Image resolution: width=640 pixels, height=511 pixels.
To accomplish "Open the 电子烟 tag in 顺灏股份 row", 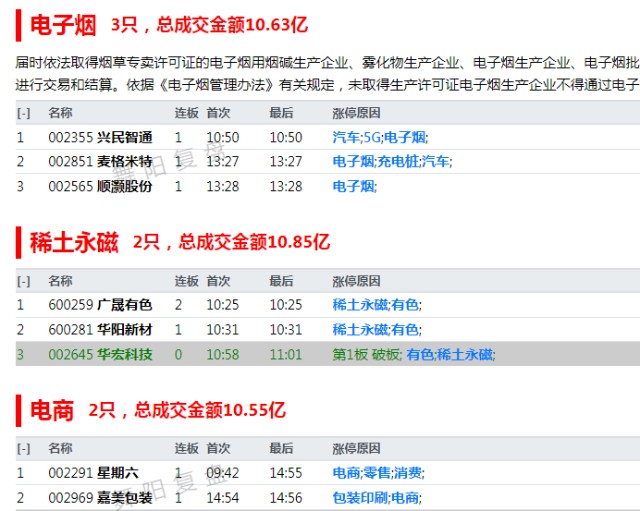I will (353, 187).
